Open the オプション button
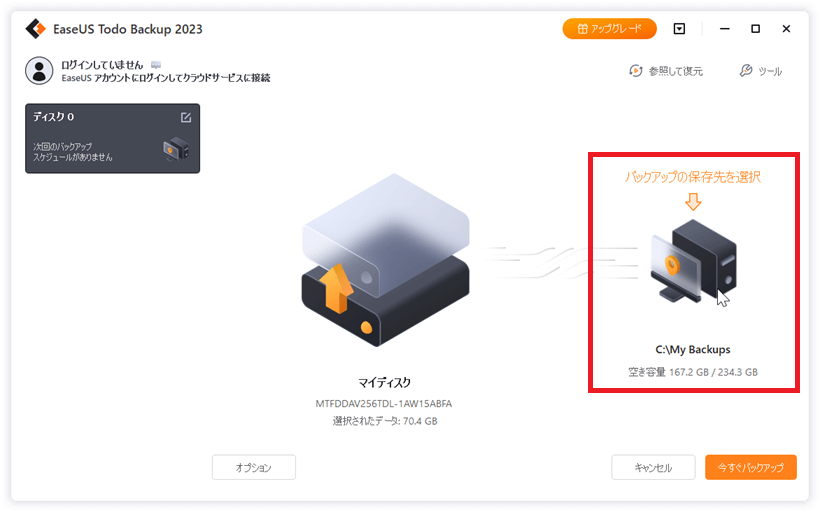Viewport: 820px width, 512px height. [x=254, y=467]
